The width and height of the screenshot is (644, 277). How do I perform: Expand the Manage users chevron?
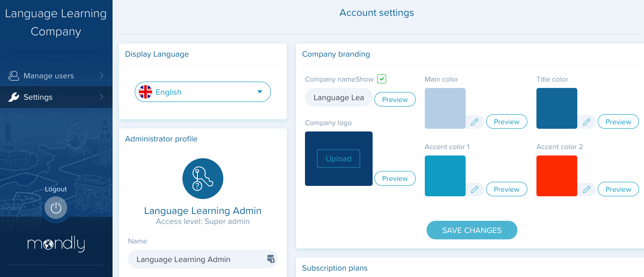click(102, 76)
